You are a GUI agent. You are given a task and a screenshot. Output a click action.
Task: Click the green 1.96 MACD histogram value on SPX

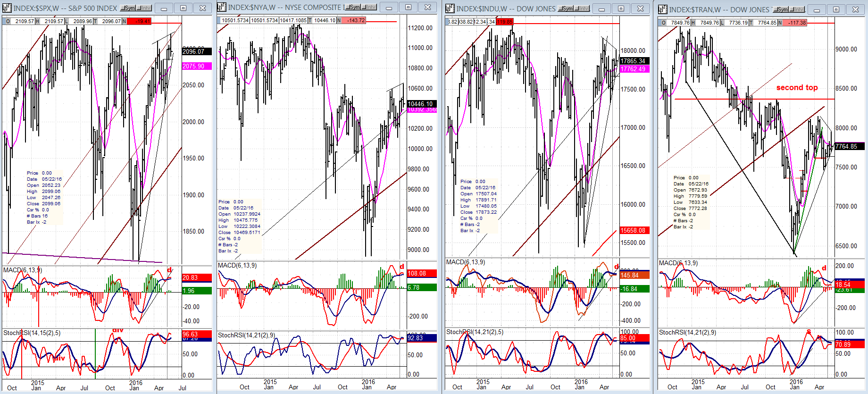pyautogui.click(x=197, y=291)
